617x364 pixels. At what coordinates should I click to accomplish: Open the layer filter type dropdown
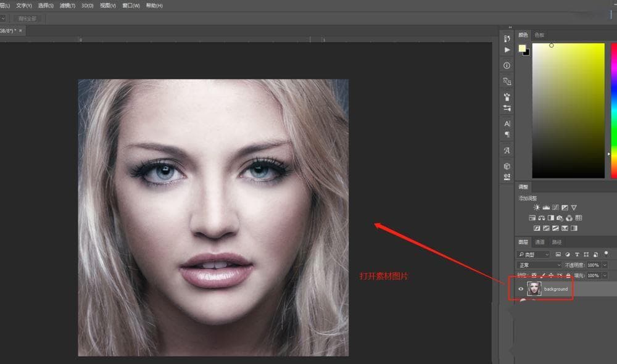pyautogui.click(x=533, y=255)
